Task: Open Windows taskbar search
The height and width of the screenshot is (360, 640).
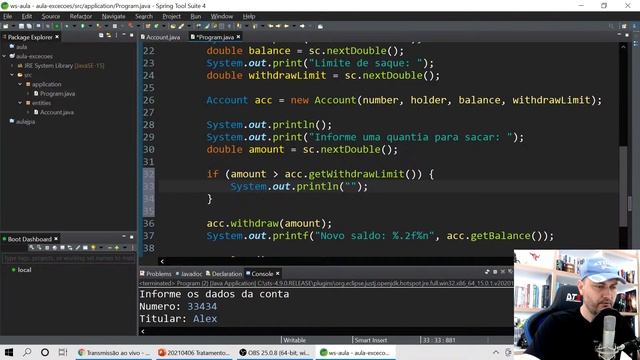Action: (27, 352)
